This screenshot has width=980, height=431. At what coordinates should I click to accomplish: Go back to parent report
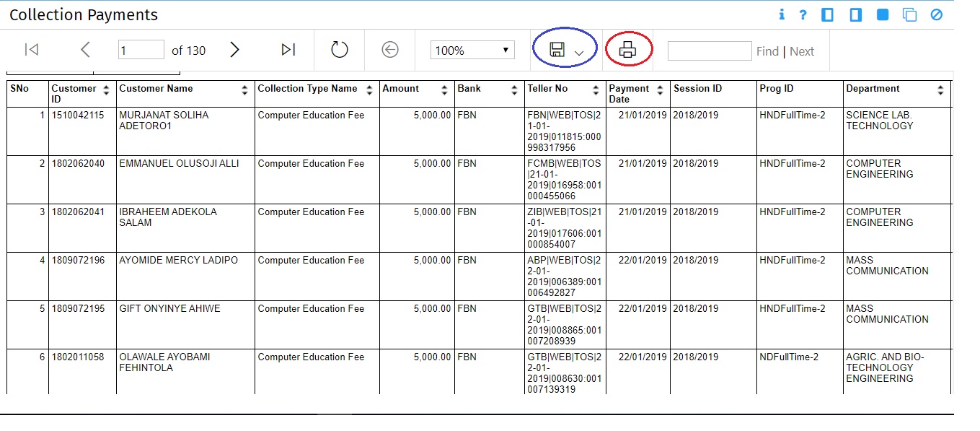pos(390,50)
